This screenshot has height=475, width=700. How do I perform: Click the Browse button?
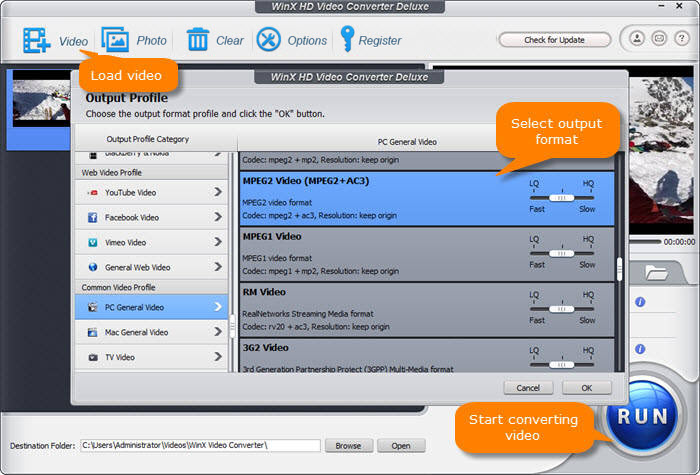click(348, 446)
